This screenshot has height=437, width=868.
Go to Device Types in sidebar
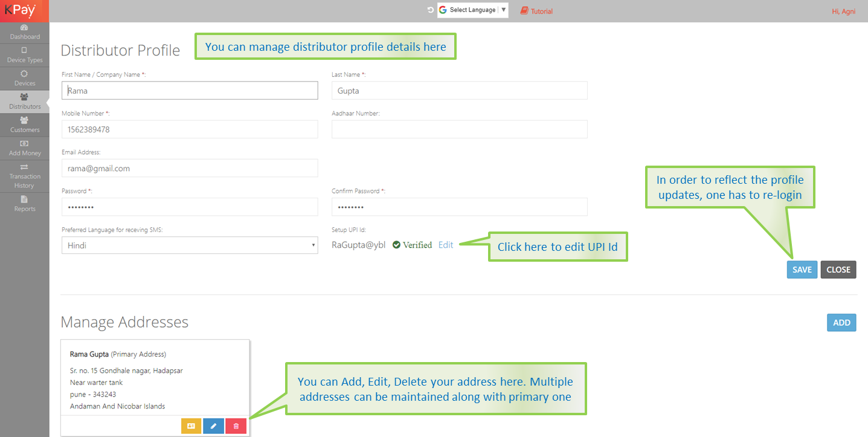pos(24,55)
